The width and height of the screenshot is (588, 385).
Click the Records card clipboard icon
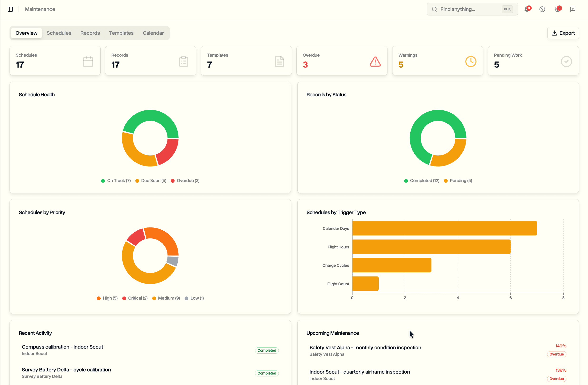(184, 62)
